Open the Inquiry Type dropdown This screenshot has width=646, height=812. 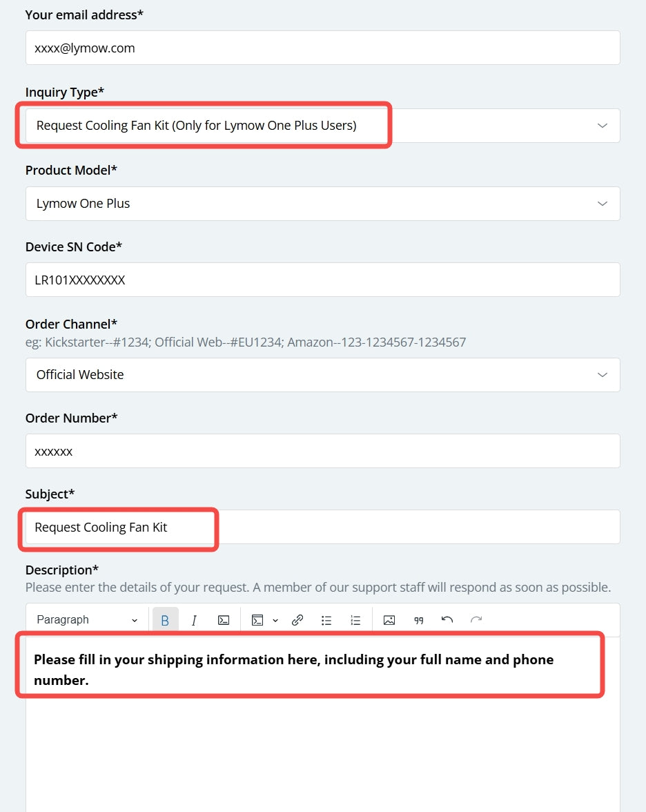pyautogui.click(x=322, y=126)
